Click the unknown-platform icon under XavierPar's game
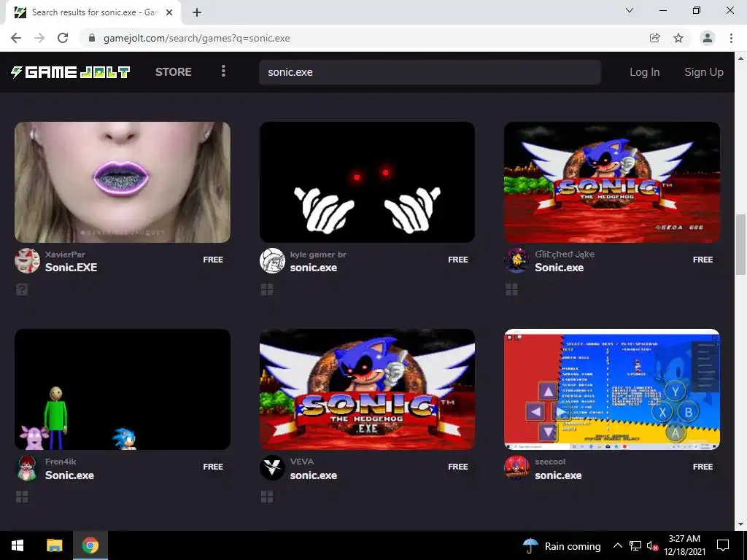Image resolution: width=747 pixels, height=560 pixels. pyautogui.click(x=22, y=289)
